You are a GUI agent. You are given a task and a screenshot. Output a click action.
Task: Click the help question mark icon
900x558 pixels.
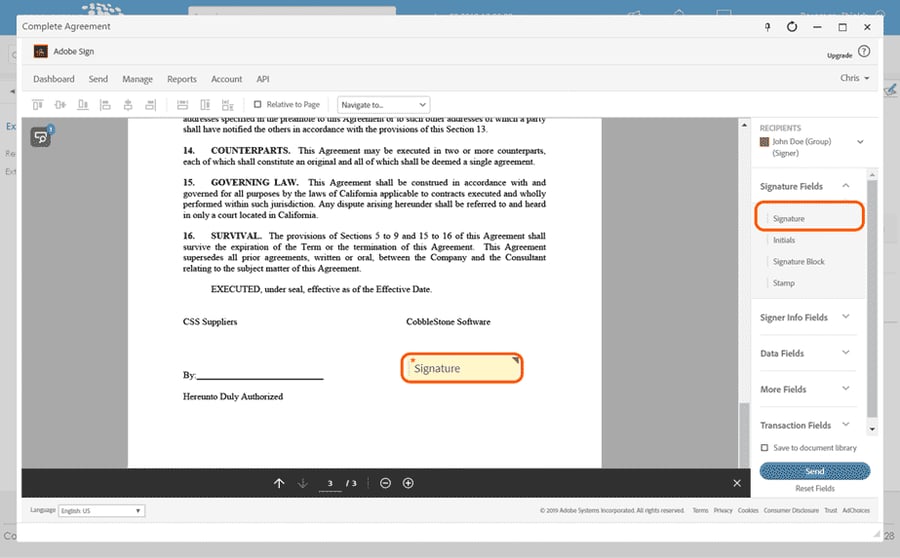[x=864, y=52]
